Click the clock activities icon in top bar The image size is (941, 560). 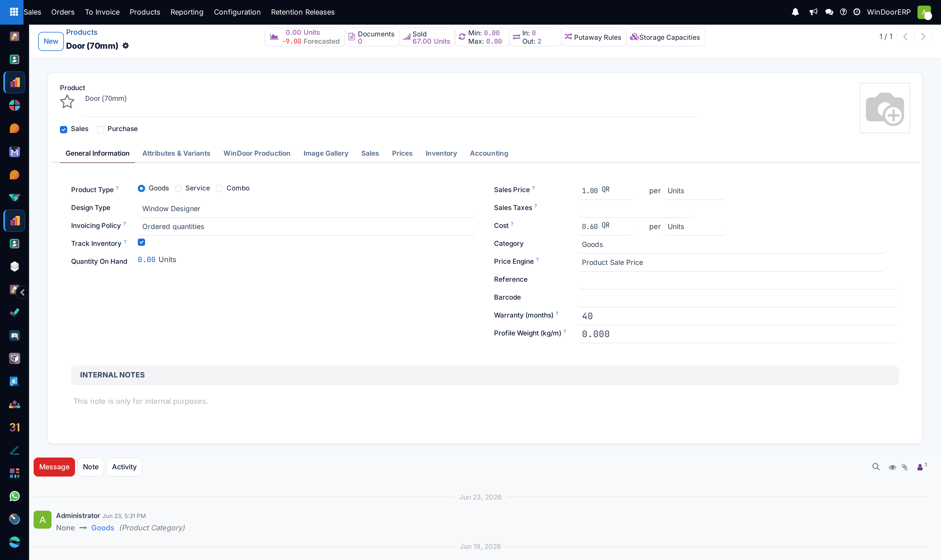[857, 12]
